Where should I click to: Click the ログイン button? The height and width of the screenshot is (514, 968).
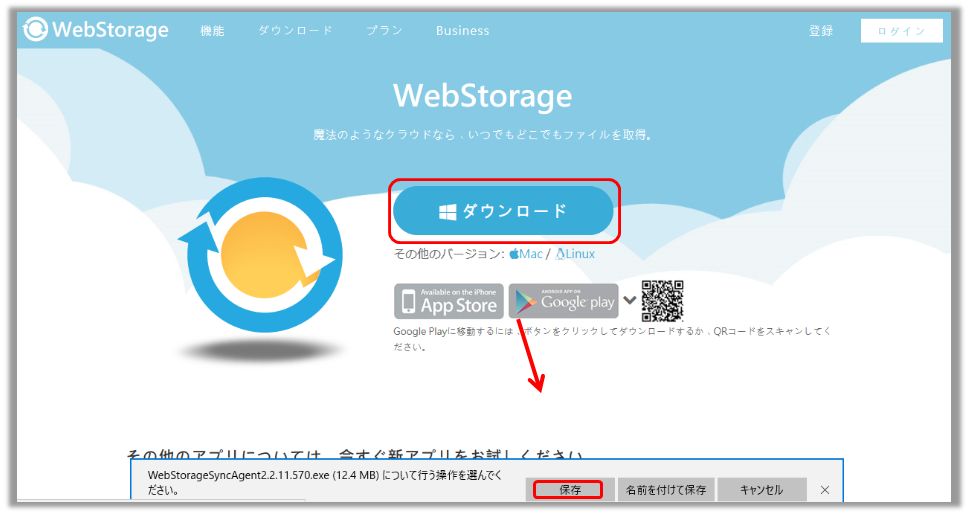coord(901,31)
